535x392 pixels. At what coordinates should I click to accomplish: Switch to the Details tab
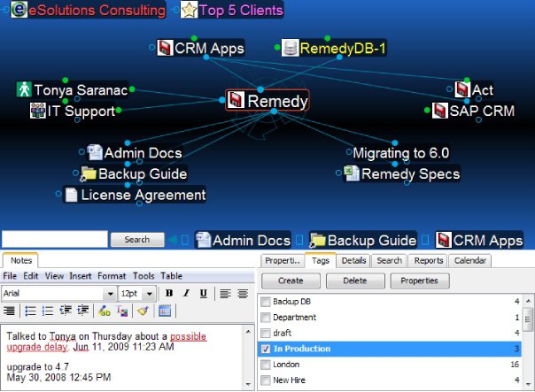click(353, 260)
